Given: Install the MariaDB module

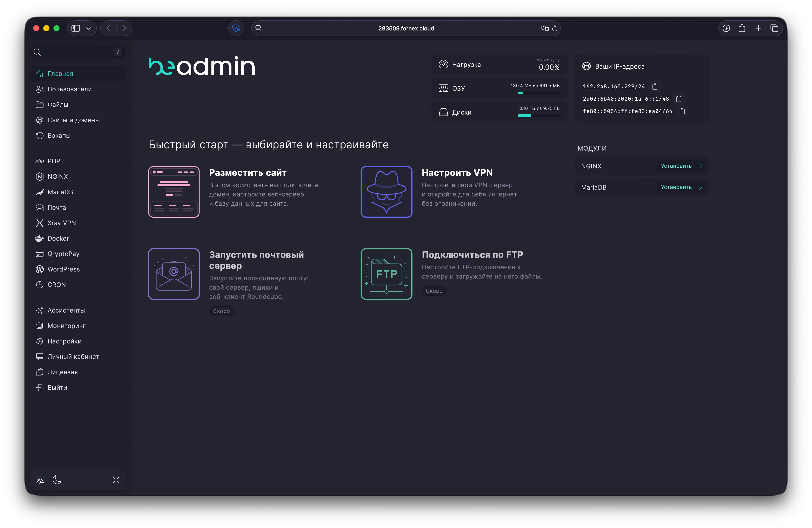Looking at the screenshot, I should [682, 187].
